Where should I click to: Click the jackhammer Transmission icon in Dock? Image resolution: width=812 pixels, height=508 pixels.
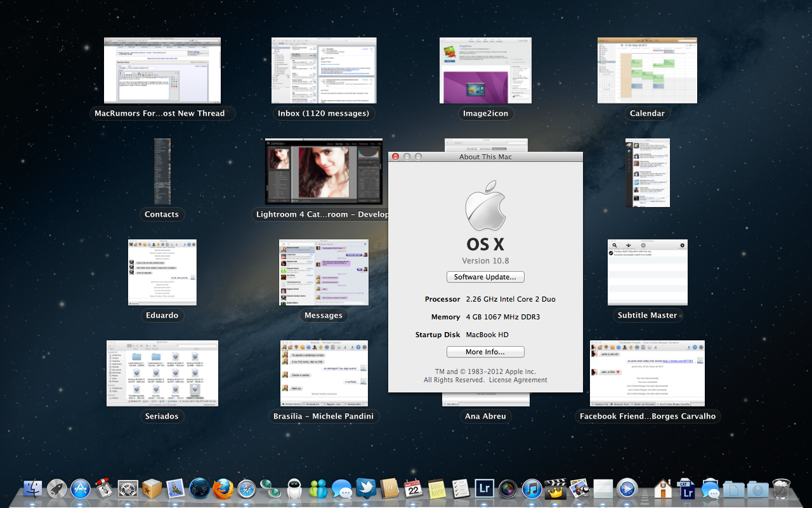click(x=104, y=488)
